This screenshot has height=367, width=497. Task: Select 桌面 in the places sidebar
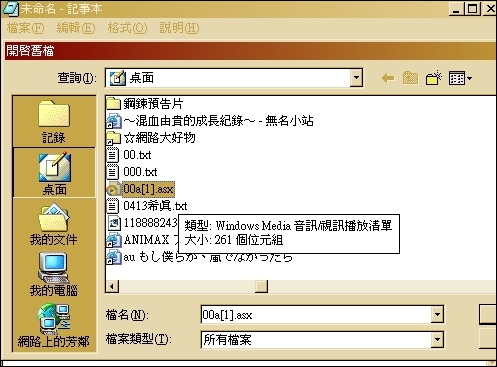(x=54, y=173)
